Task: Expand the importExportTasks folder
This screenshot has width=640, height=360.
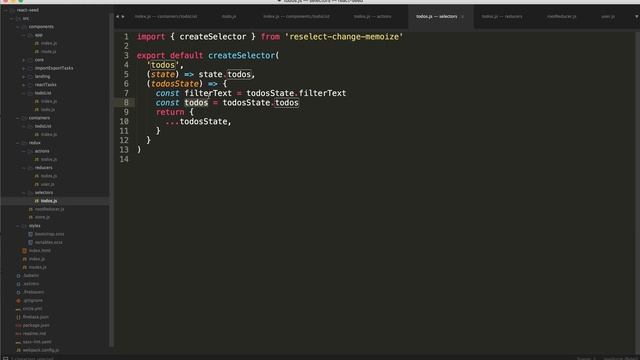Action: click(23, 68)
